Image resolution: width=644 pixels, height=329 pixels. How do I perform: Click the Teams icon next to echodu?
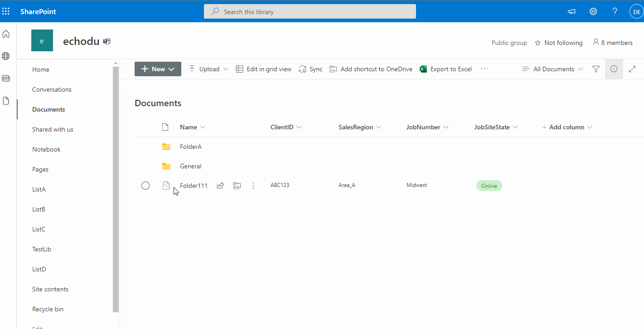107,41
